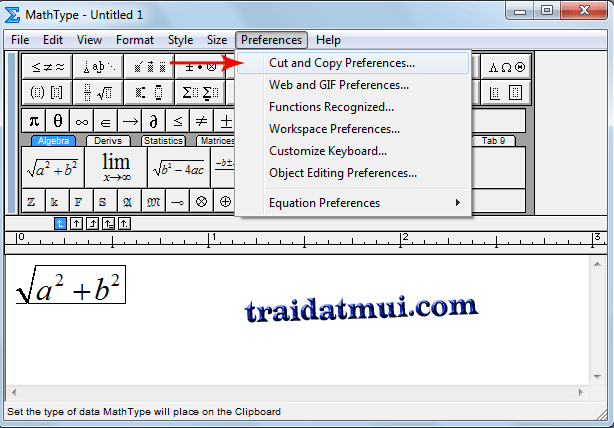Select the decimal tab stop
This screenshot has height=428, width=614.
tap(125, 224)
